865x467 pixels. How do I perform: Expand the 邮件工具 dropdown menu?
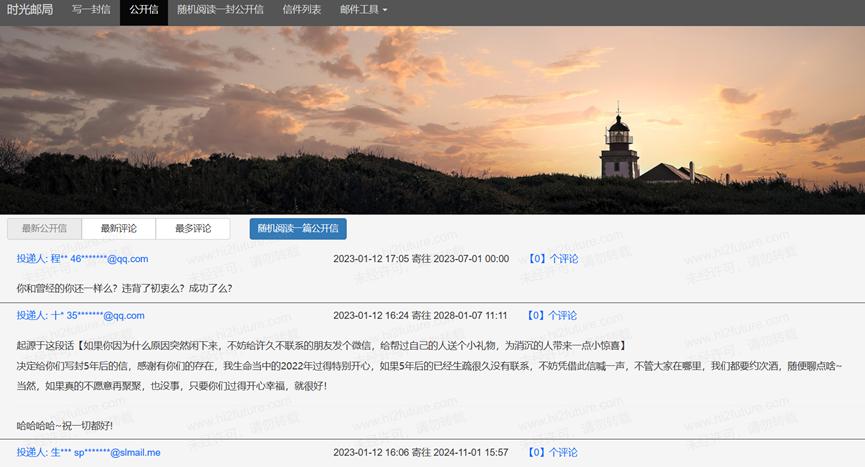(364, 9)
